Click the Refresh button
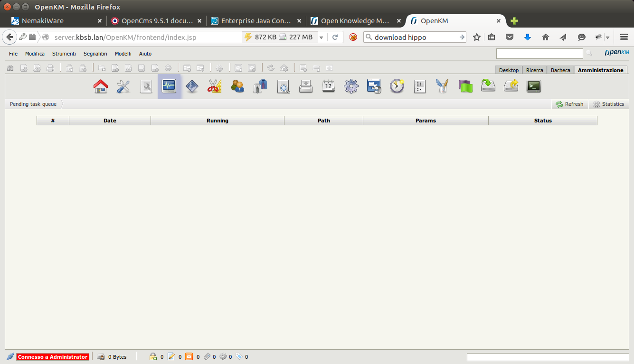Viewport: 634px width, 364px height. [x=569, y=104]
